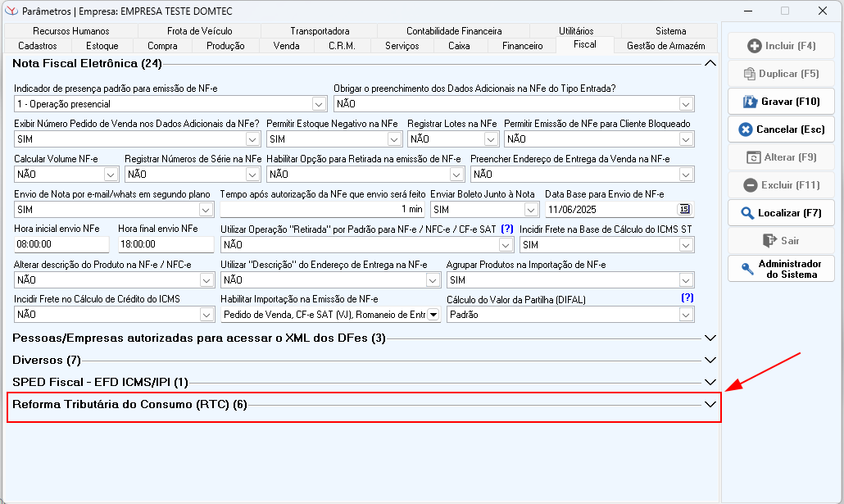The height and width of the screenshot is (504, 844).
Task: Click the Hora inicial envio NFe field
Action: (61, 244)
